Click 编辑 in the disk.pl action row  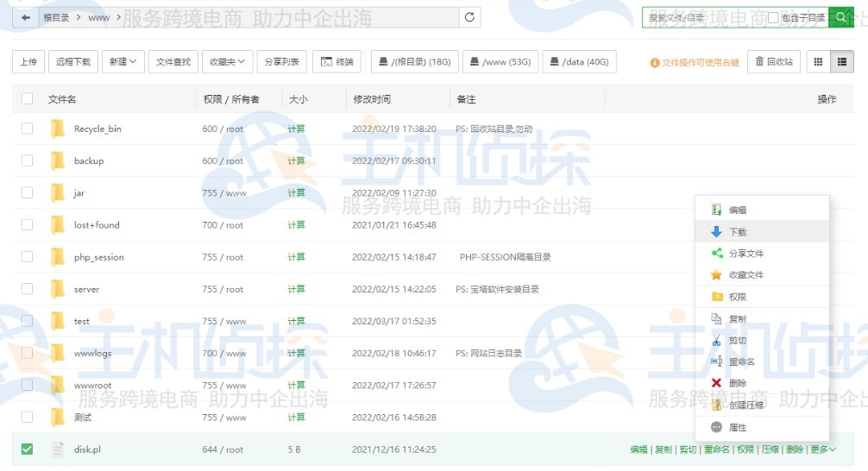pyautogui.click(x=638, y=449)
